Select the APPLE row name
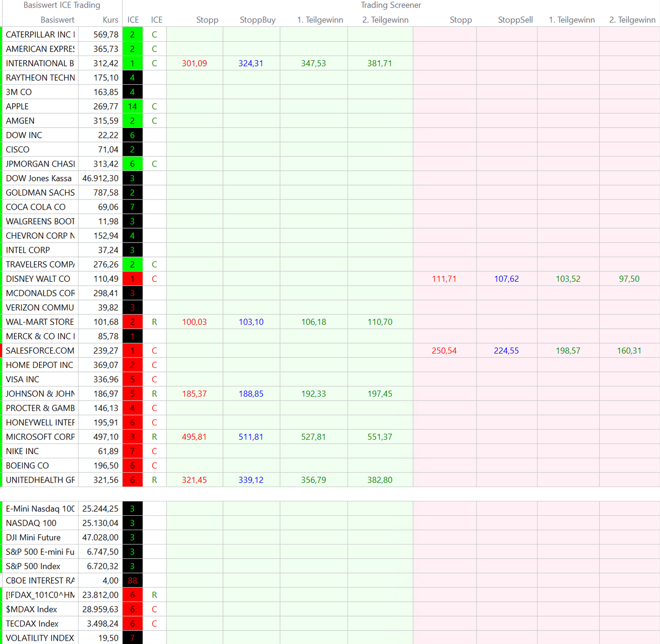Viewport: 660px width, 644px height. [x=17, y=106]
